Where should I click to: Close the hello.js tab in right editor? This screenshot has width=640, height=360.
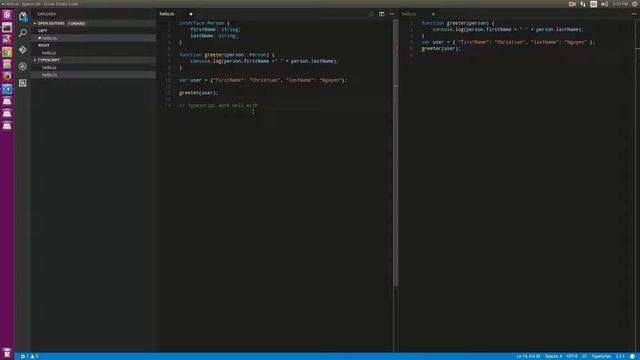pos(433,14)
